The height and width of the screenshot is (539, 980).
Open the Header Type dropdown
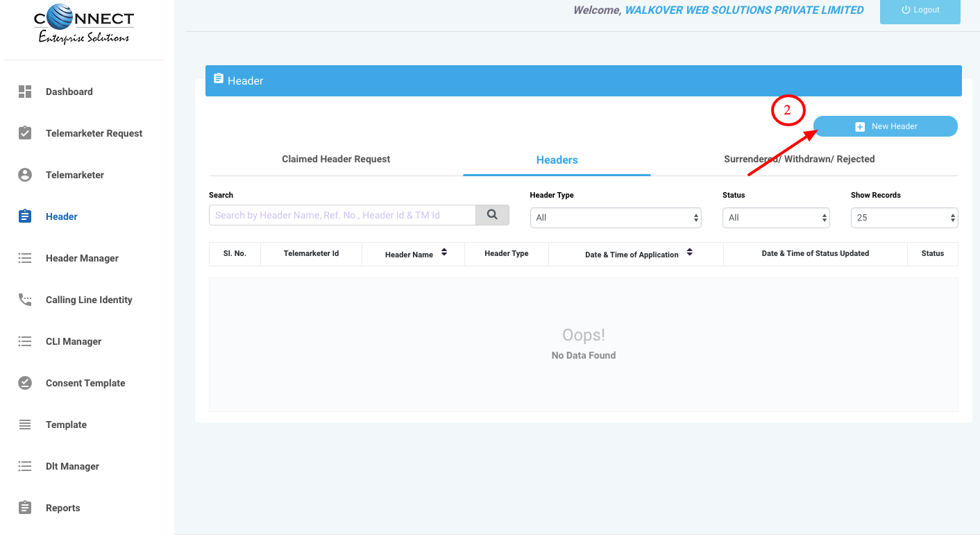click(615, 218)
